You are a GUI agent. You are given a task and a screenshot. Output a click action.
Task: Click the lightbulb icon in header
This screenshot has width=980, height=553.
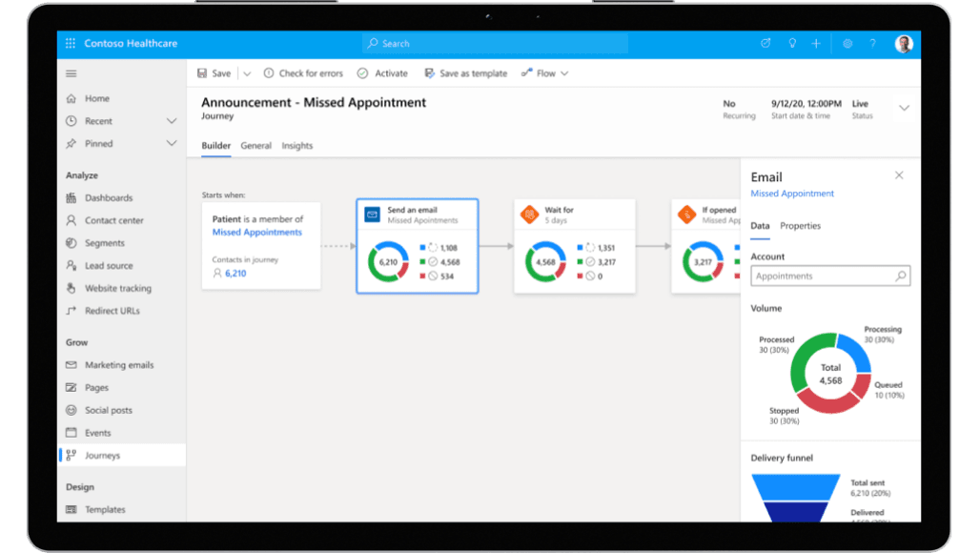[791, 44]
